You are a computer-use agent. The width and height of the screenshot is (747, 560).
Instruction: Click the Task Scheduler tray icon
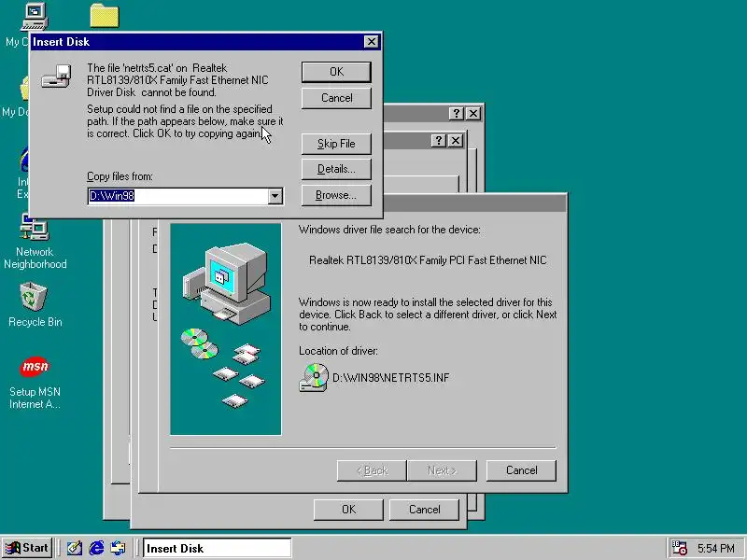pos(679,548)
